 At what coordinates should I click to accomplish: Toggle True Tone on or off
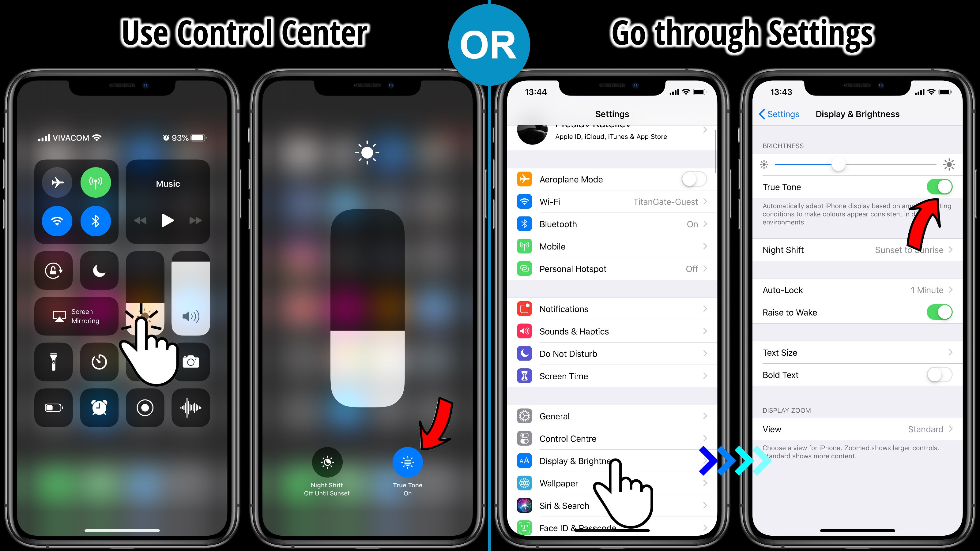939,187
